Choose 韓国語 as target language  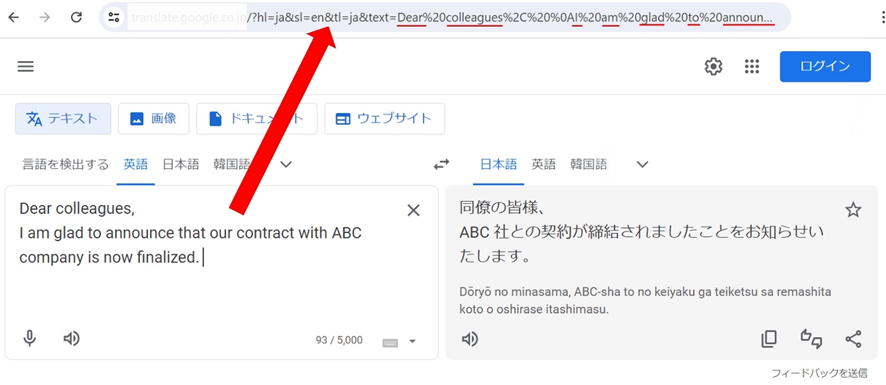(x=589, y=165)
